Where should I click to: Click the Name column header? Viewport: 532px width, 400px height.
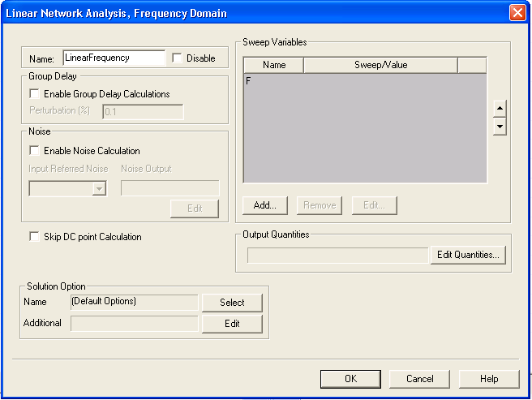[x=274, y=65]
